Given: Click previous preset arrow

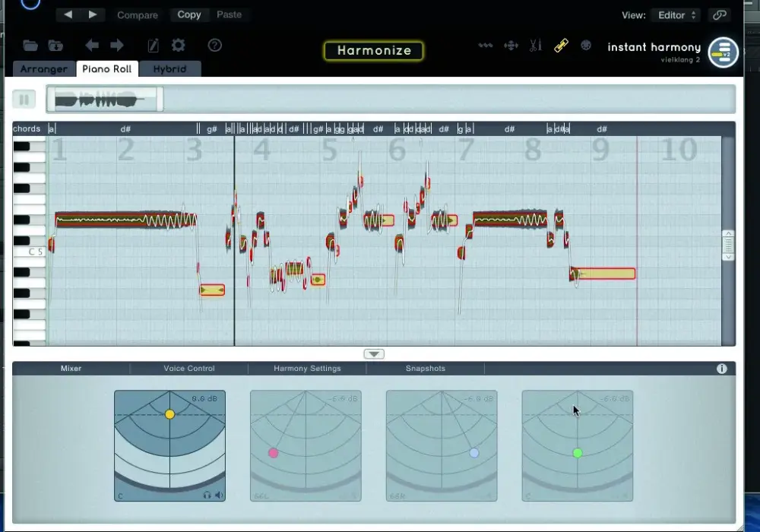Looking at the screenshot, I should pos(68,14).
